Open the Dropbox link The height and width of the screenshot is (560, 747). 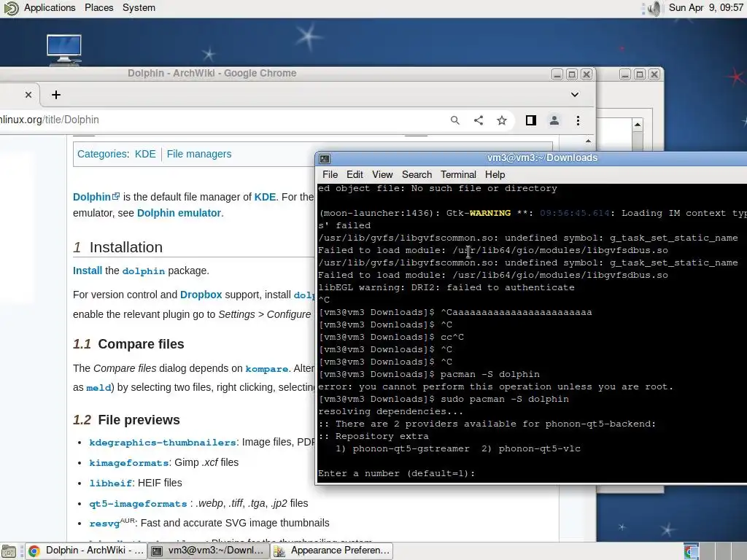(x=201, y=295)
